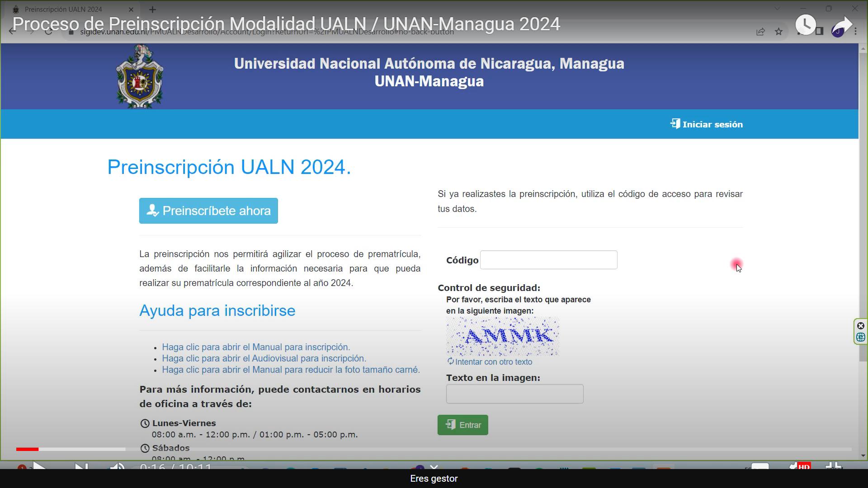Open the browser side panel icon
The height and width of the screenshot is (488, 868).
(x=819, y=31)
